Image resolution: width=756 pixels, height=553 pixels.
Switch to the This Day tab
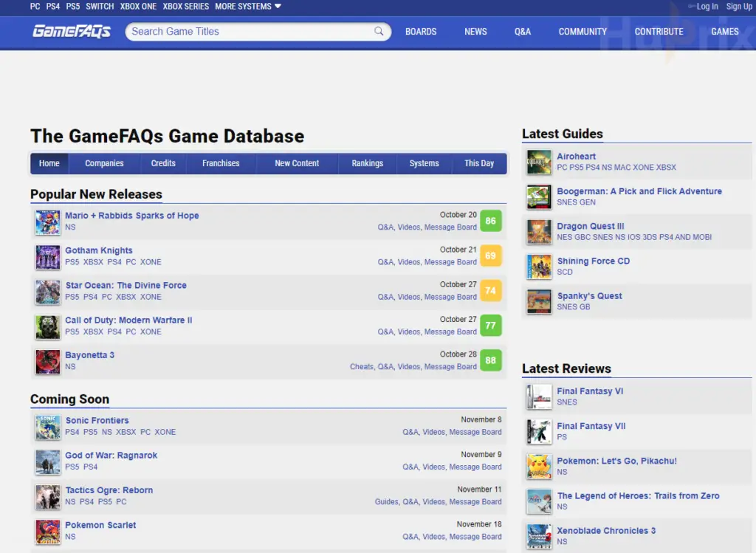[479, 163]
